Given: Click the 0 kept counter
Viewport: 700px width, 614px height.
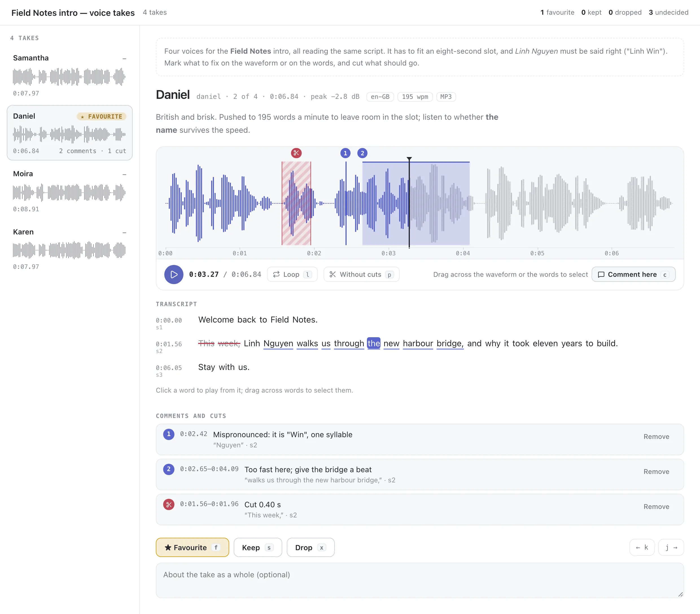Looking at the screenshot, I should click(x=591, y=12).
